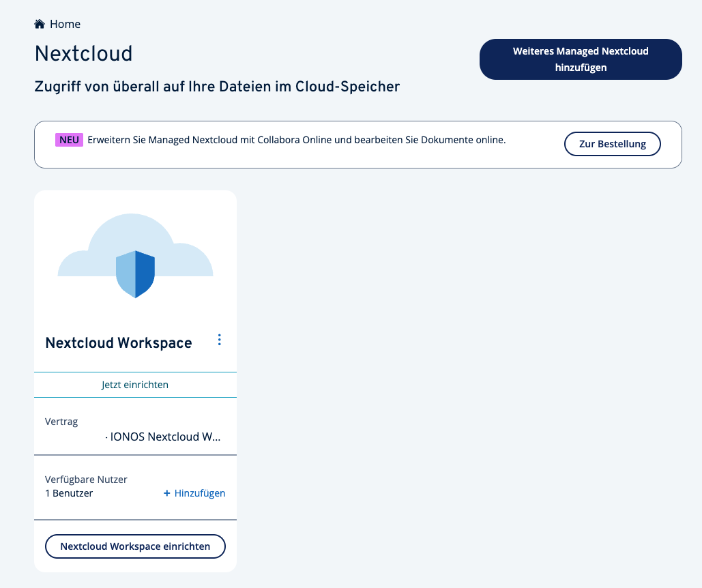The width and height of the screenshot is (702, 588).
Task: Click the Nextcloud page heading
Action: click(83, 53)
